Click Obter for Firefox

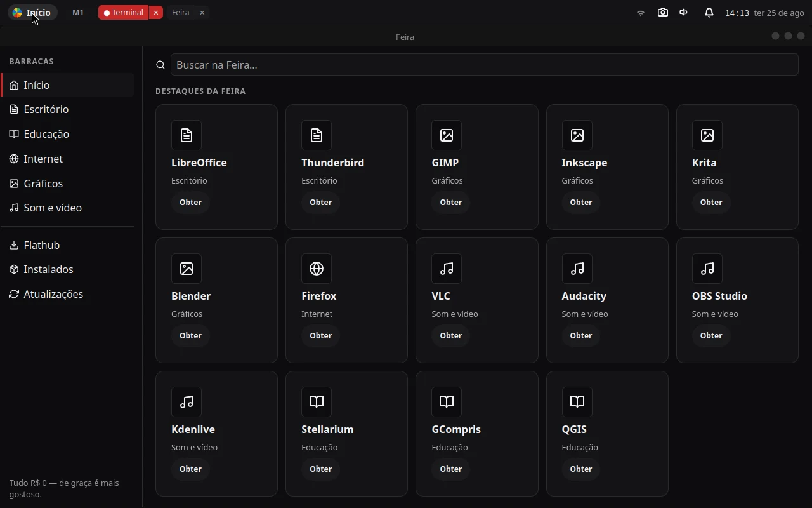click(320, 336)
